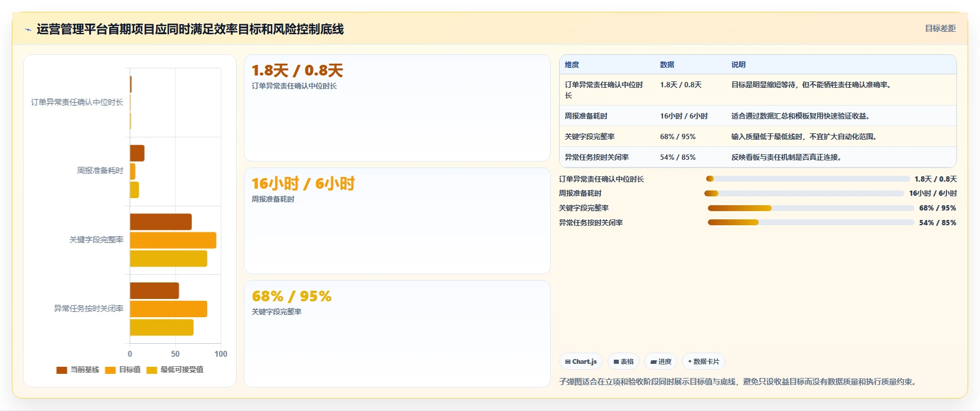Image resolution: width=980 pixels, height=411 pixels.
Task: Toggle the 当前基线 legend color swatch
Action: click(x=61, y=370)
